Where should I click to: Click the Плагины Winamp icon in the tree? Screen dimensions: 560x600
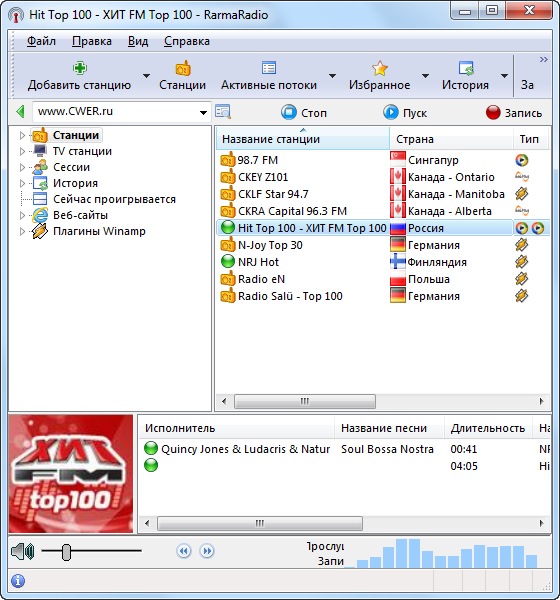(x=40, y=231)
